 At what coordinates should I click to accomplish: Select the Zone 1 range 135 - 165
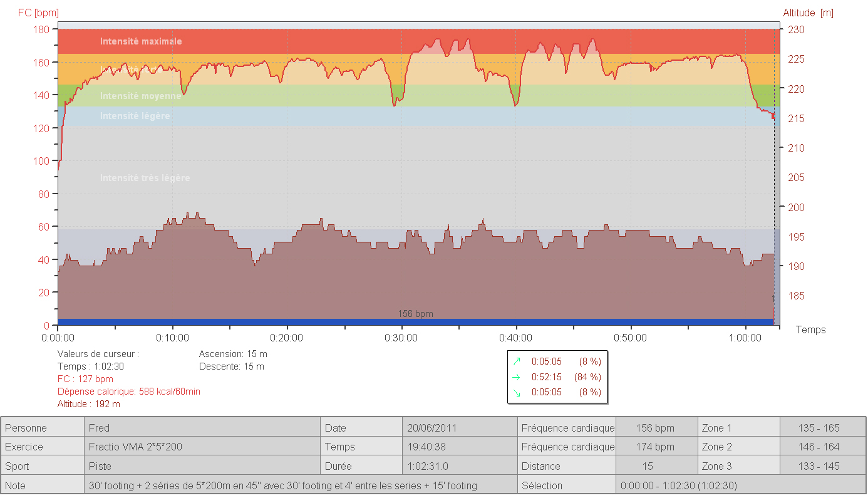point(819,428)
